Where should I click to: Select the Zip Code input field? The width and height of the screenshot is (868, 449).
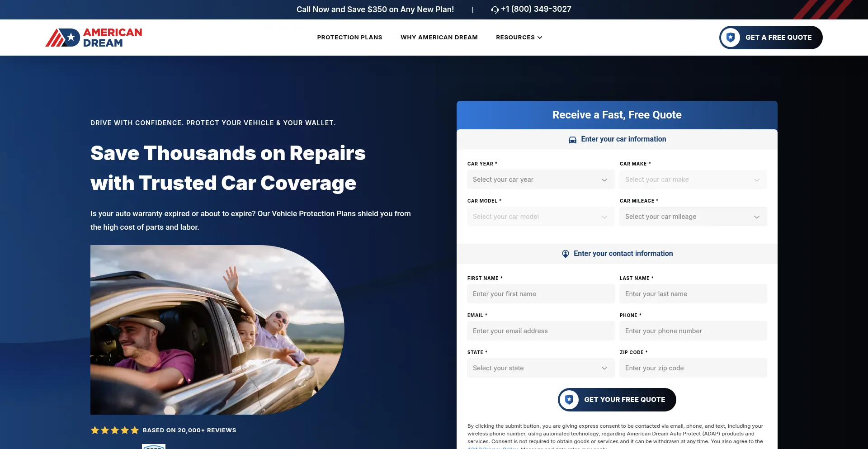tap(693, 368)
